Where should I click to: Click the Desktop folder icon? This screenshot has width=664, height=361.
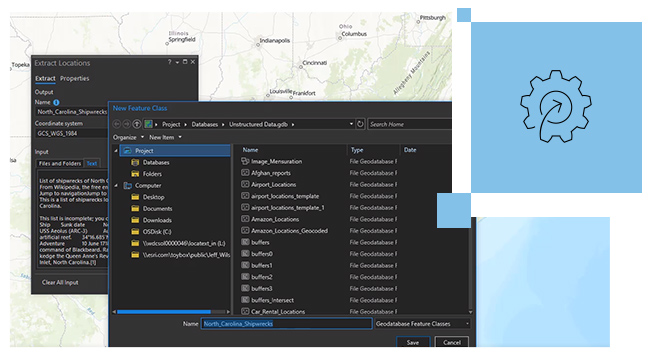pos(135,197)
